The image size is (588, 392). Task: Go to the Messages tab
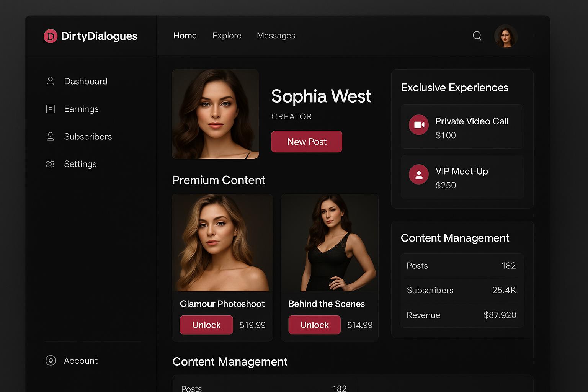click(x=276, y=36)
